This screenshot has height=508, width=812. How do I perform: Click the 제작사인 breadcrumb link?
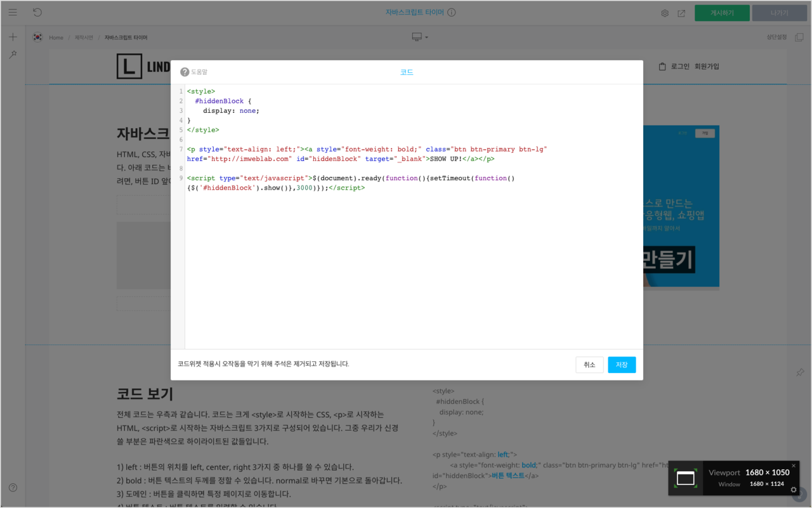84,37
